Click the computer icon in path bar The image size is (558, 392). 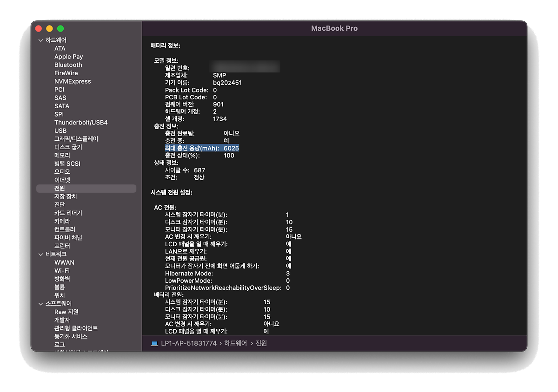pyautogui.click(x=154, y=344)
